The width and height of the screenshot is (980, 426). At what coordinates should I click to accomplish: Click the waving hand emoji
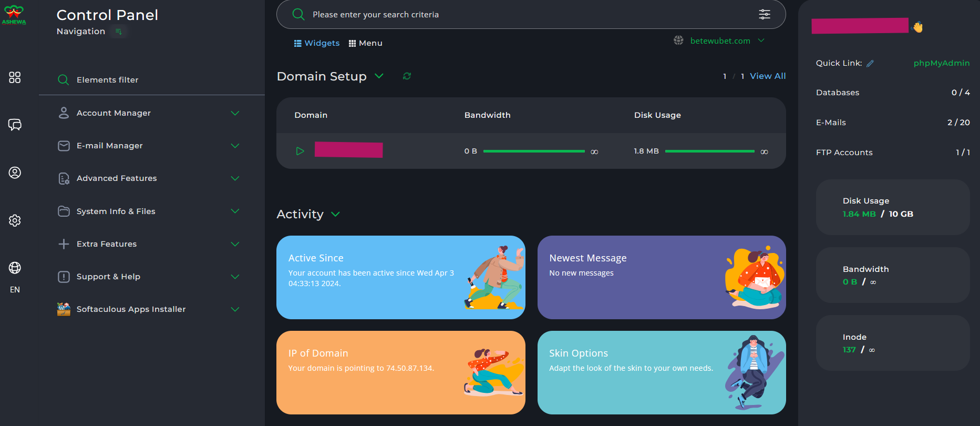(917, 27)
